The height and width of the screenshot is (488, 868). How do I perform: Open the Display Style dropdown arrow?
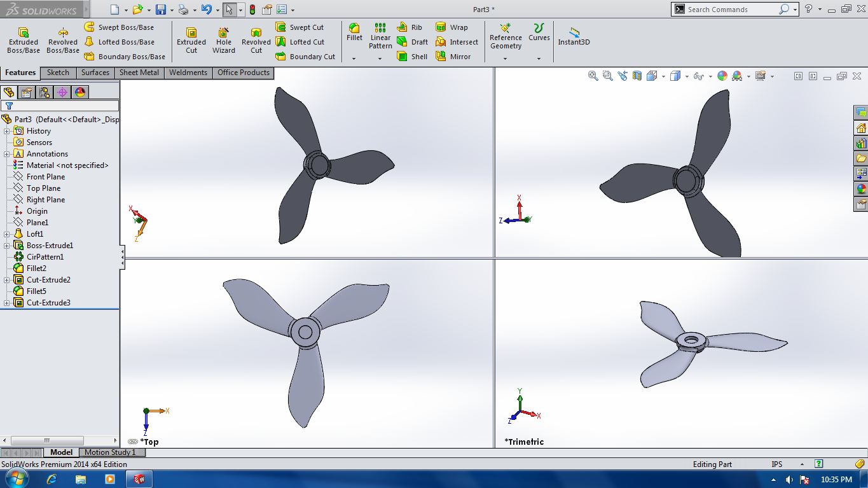click(x=685, y=76)
